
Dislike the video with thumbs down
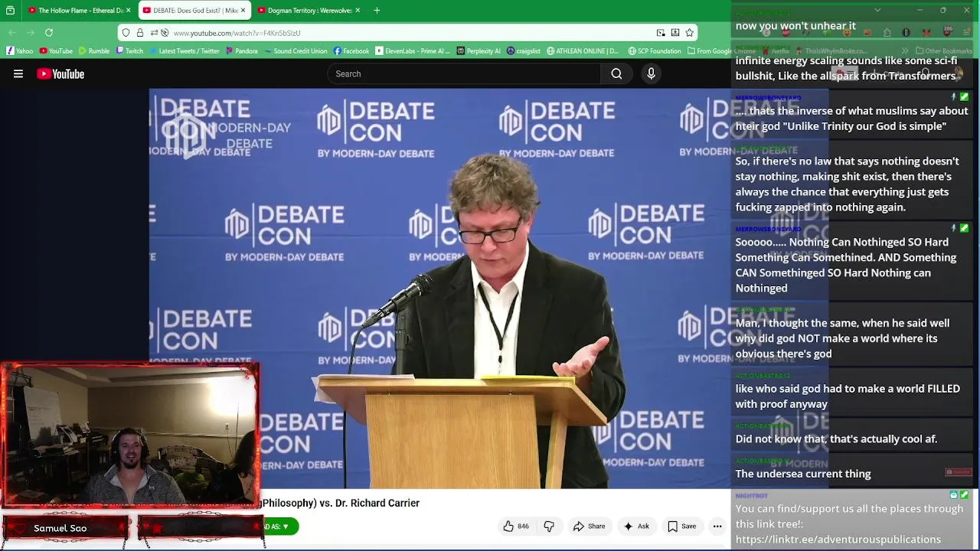click(549, 527)
